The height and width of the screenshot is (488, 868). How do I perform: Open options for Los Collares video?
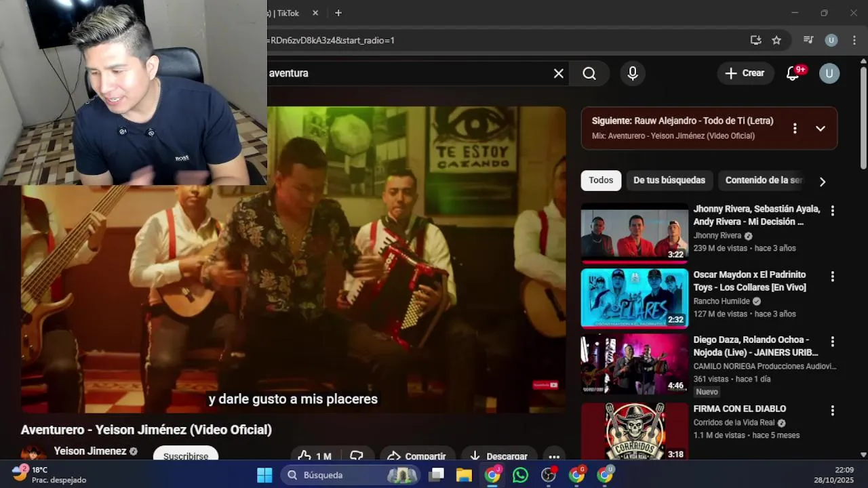tap(833, 277)
